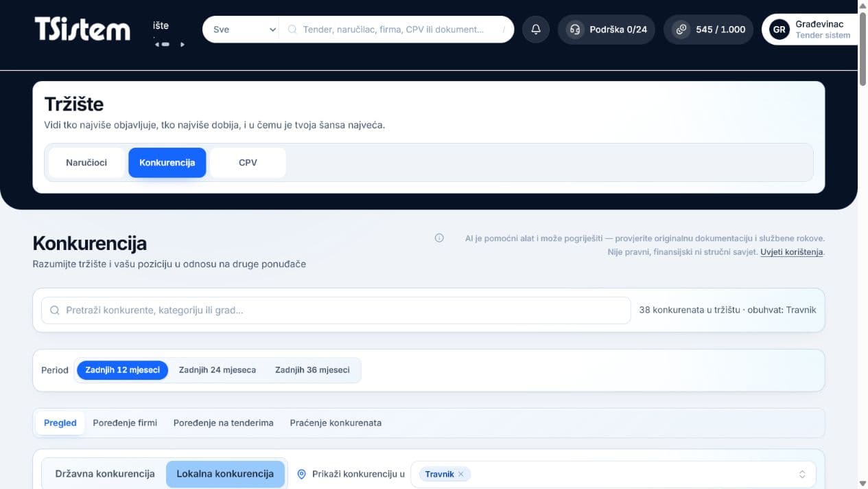
Task: Open the GR user avatar
Action: 779,30
